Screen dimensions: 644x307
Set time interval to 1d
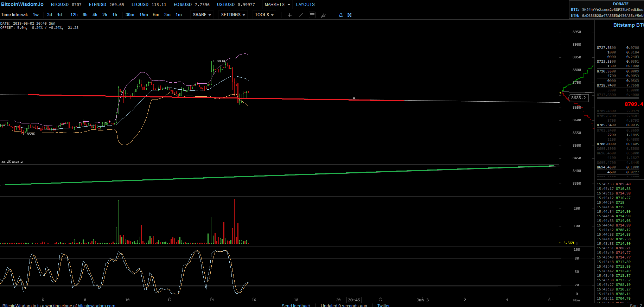click(59, 15)
